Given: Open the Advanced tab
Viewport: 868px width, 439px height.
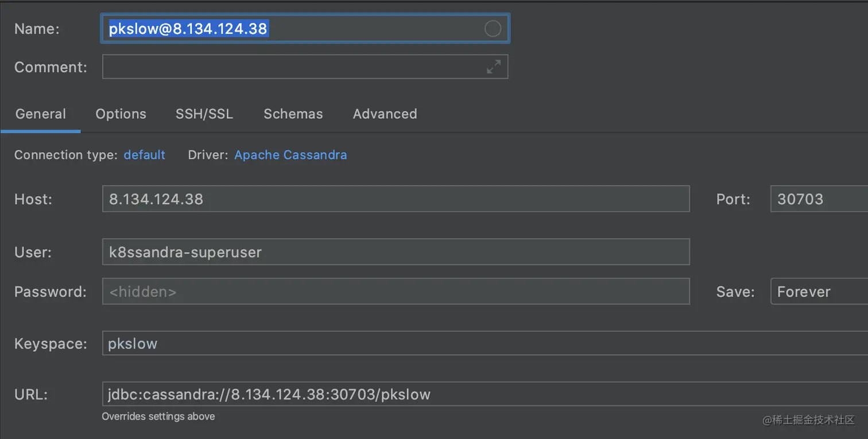Looking at the screenshot, I should click(x=385, y=114).
